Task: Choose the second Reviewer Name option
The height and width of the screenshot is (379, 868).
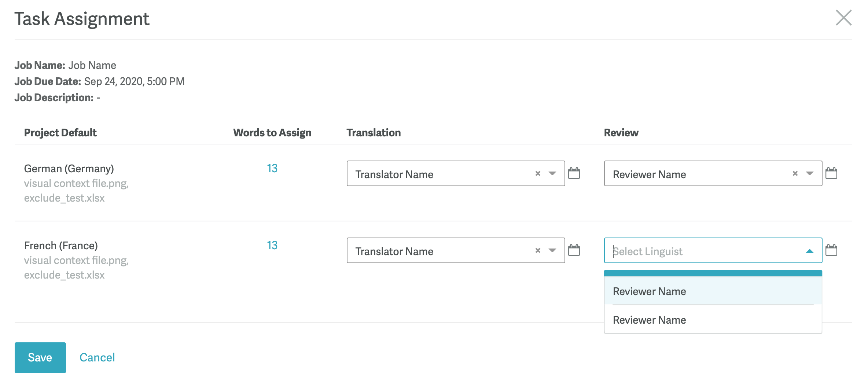Action: point(713,320)
